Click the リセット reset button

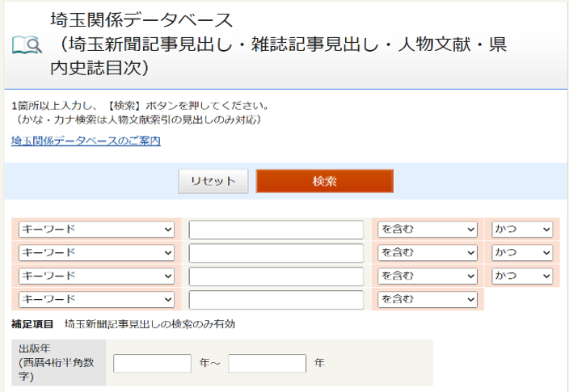pyautogui.click(x=213, y=181)
